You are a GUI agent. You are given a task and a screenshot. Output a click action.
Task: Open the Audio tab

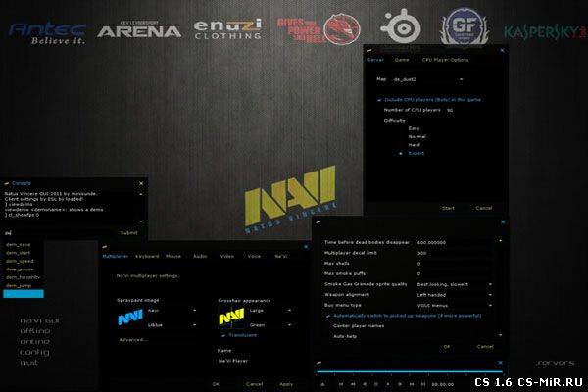[x=200, y=256]
